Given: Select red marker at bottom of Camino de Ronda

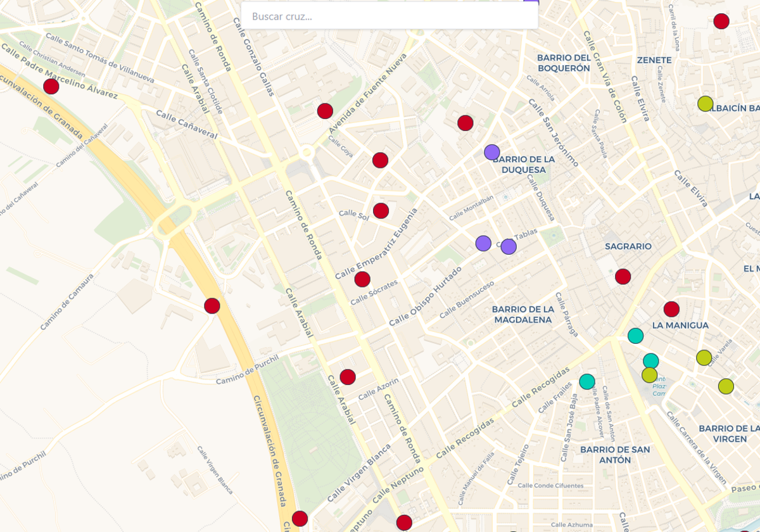Looking at the screenshot, I should click(404, 522).
